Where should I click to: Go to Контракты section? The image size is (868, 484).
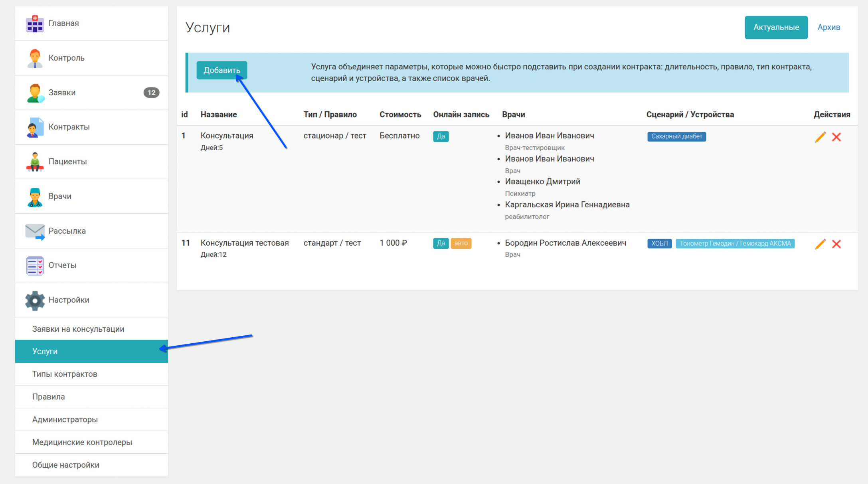tap(69, 127)
